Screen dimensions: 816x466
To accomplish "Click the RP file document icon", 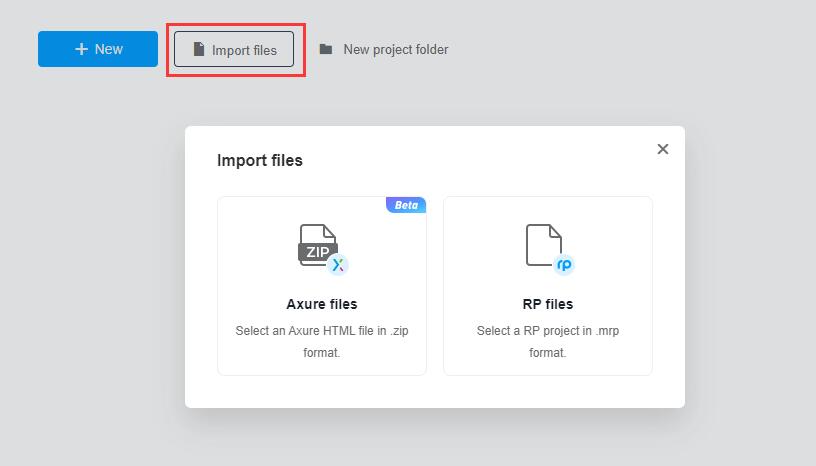I will [x=544, y=245].
